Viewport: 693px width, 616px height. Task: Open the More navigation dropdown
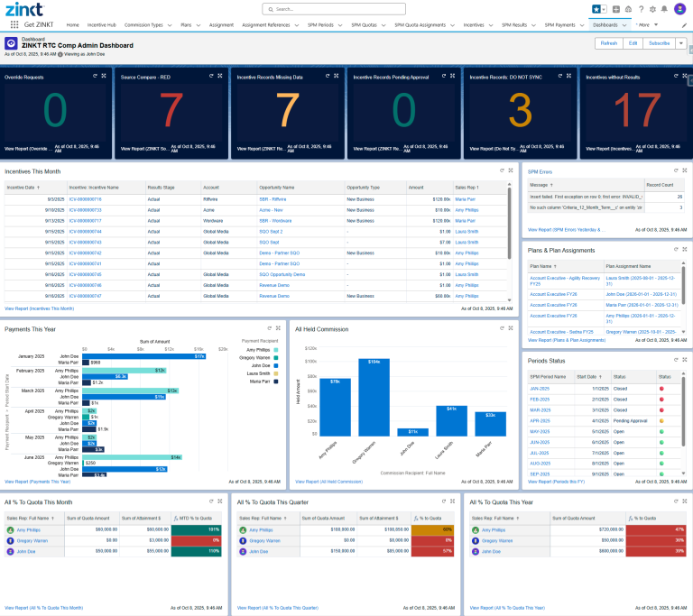pyautogui.click(x=657, y=25)
